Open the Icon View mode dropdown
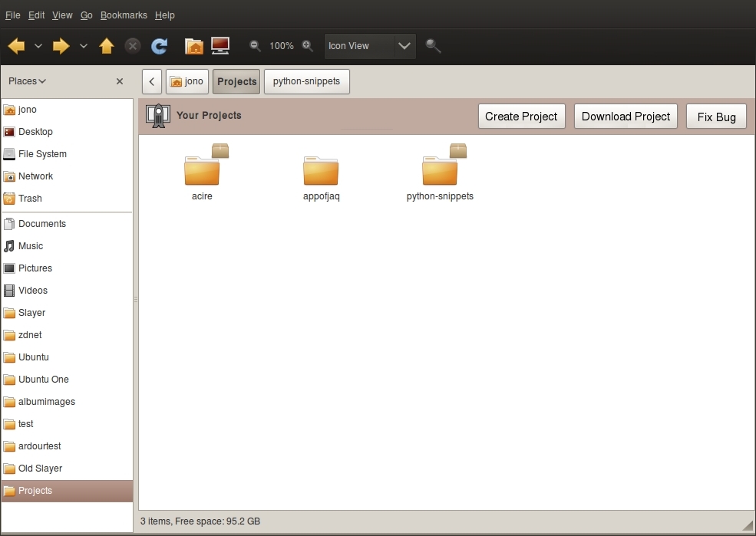The image size is (756, 536). pos(370,46)
